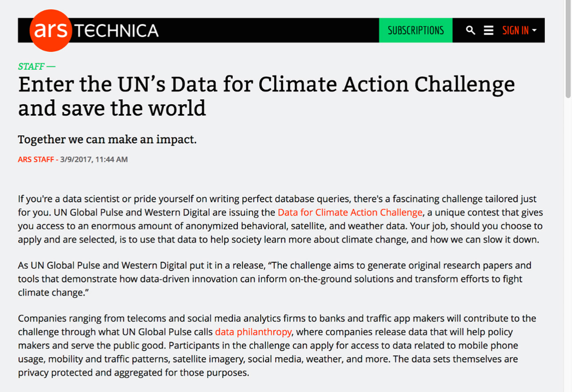572x392 pixels.
Task: Expand the caret arrow beside SIGN IN
Action: pyautogui.click(x=535, y=31)
